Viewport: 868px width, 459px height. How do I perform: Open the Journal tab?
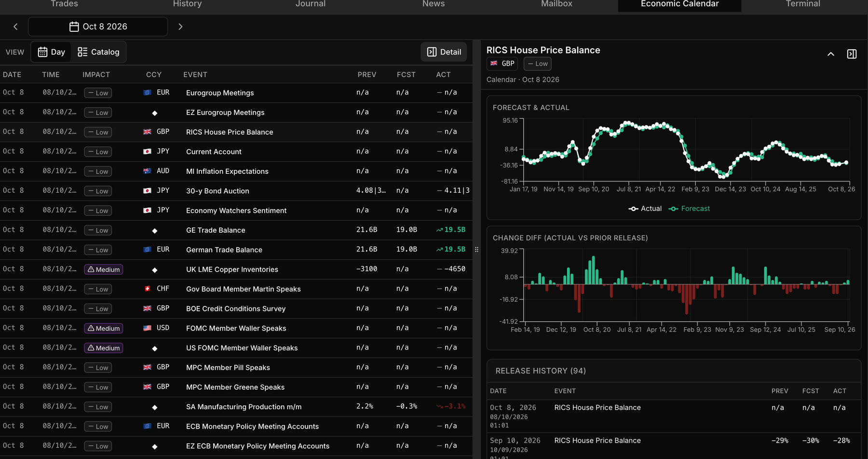[x=311, y=4]
